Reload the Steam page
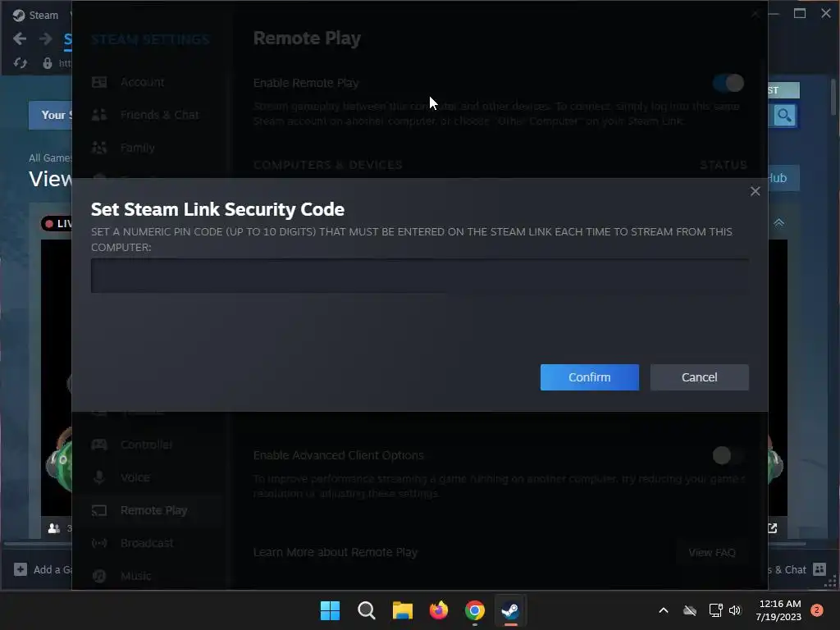Viewport: 840px width, 630px height. [21, 63]
